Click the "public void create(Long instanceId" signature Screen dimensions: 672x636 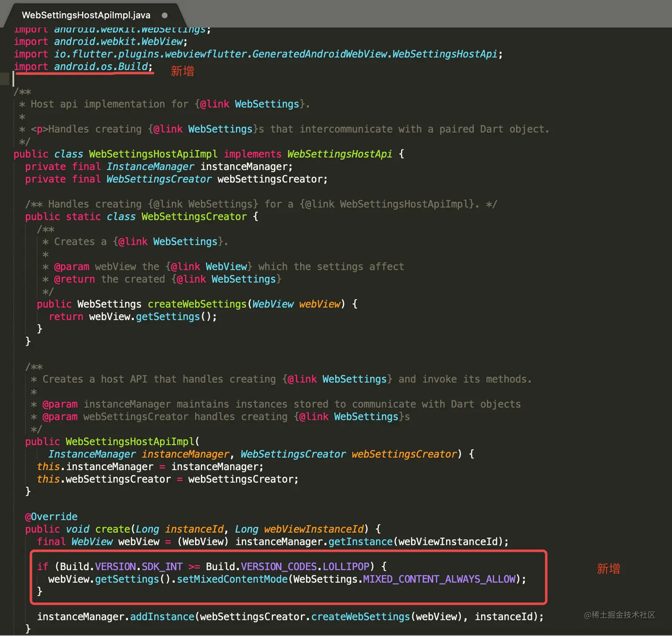[203, 529]
